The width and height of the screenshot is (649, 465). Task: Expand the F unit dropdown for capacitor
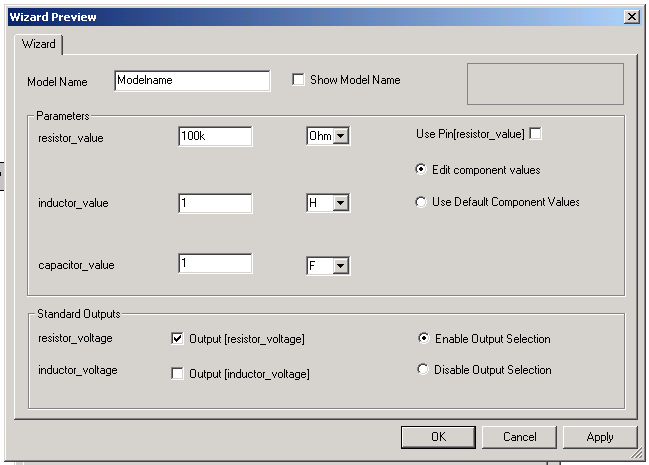tap(340, 265)
